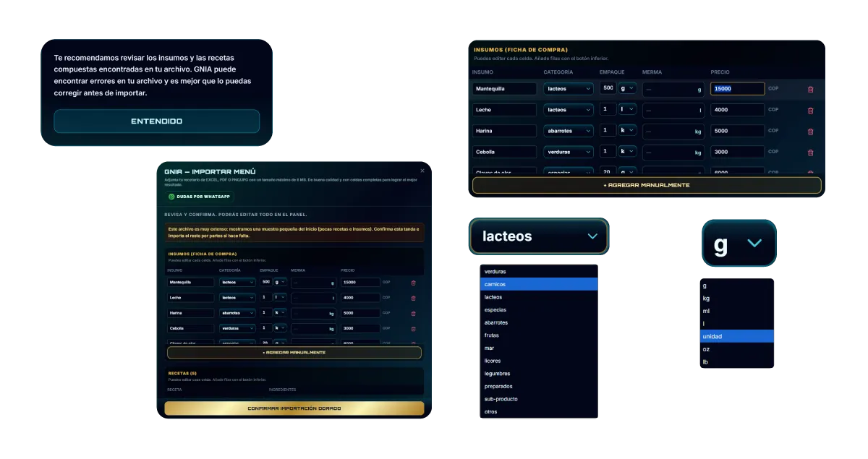The width and height of the screenshot is (868, 459).
Task: Open the large standalone lacteos dropdown
Action: point(539,236)
